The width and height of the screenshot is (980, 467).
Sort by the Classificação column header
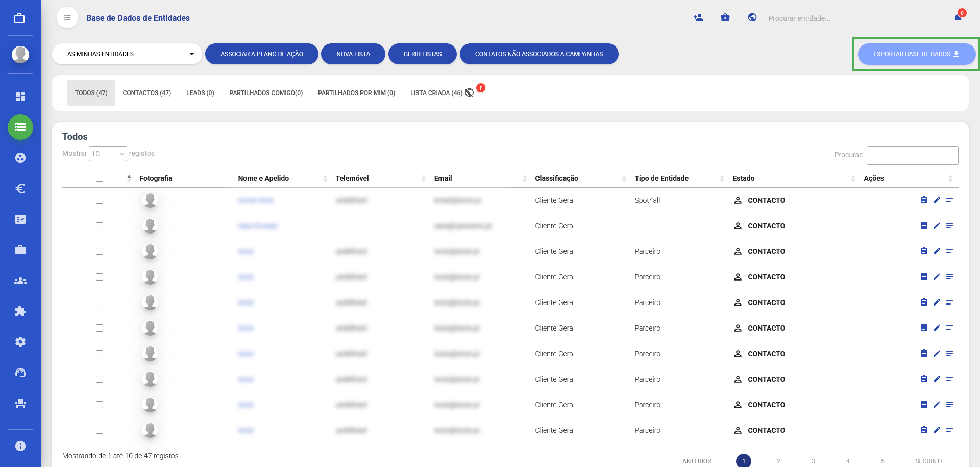coord(556,178)
